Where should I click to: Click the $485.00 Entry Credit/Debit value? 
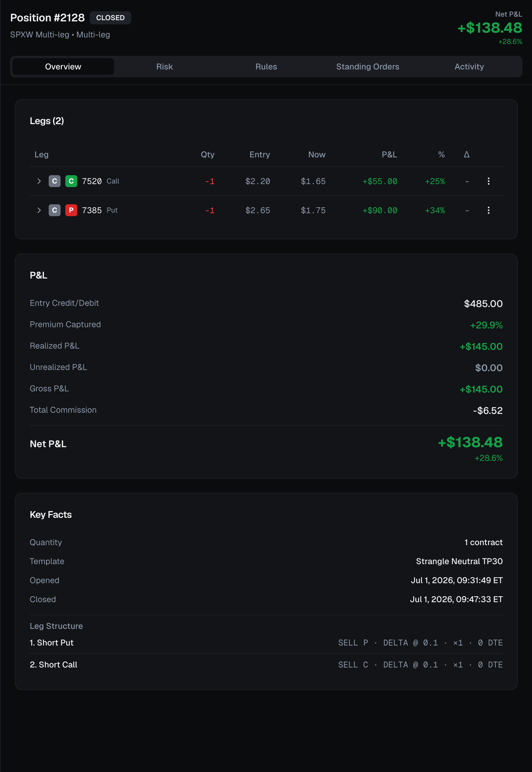click(x=483, y=304)
